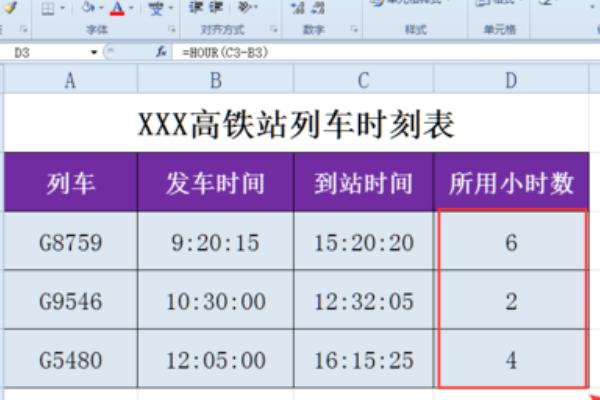Image resolution: width=600 pixels, height=400 pixels.
Task: Select column C header
Action: click(364, 80)
